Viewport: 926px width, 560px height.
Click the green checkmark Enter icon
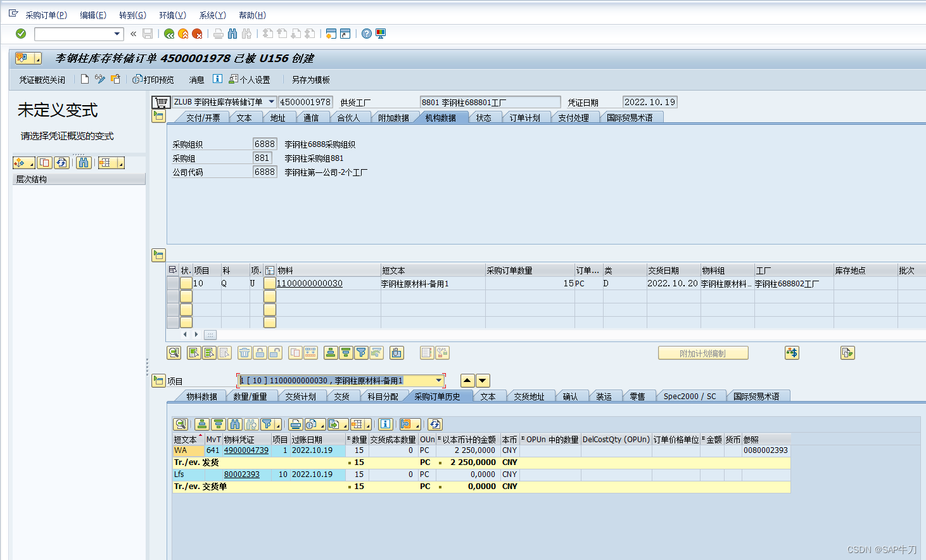pyautogui.click(x=21, y=34)
